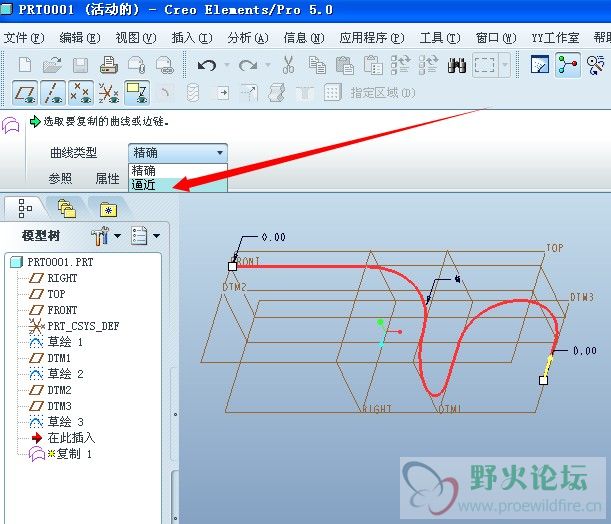This screenshot has height=524, width=611.
Task: Click the copy curve feature icon
Action: (x=11, y=125)
